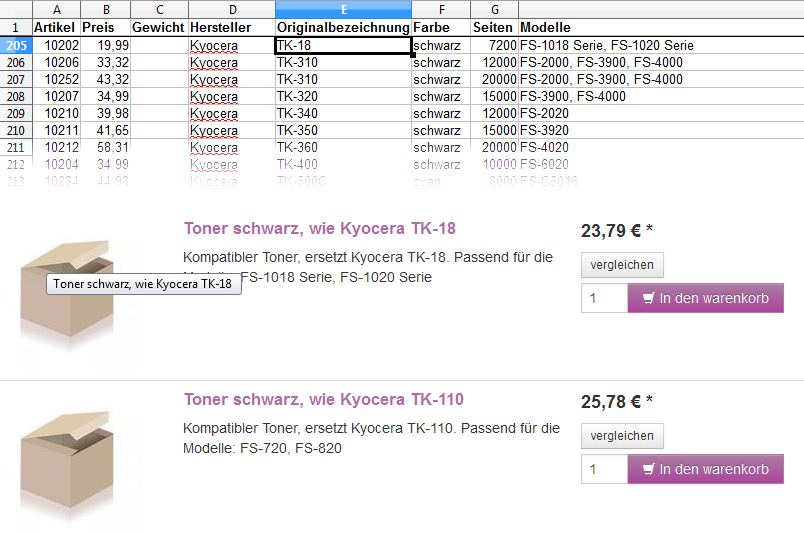Open TK-18 product box thumbnail
The width and height of the screenshot is (804, 533).
tap(68, 294)
